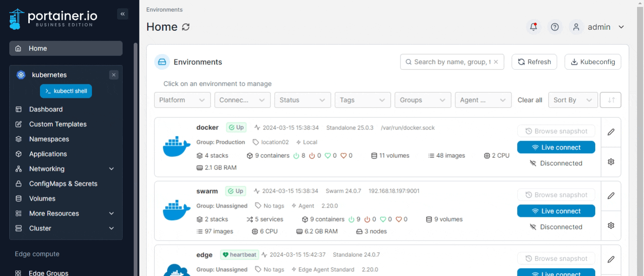
Task: Click the pencil edit icon for docker
Action: (611, 132)
